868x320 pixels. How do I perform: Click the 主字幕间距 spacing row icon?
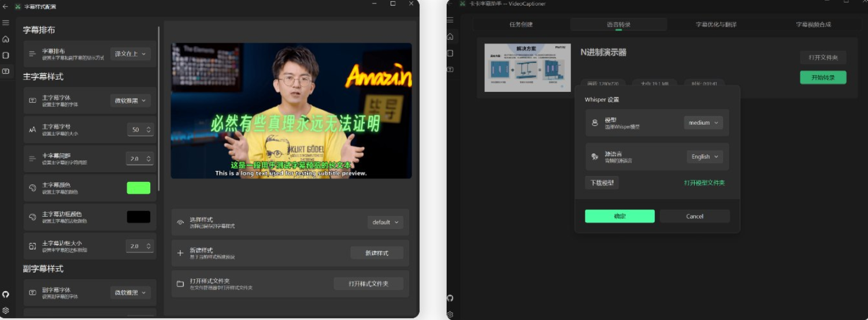(32, 158)
